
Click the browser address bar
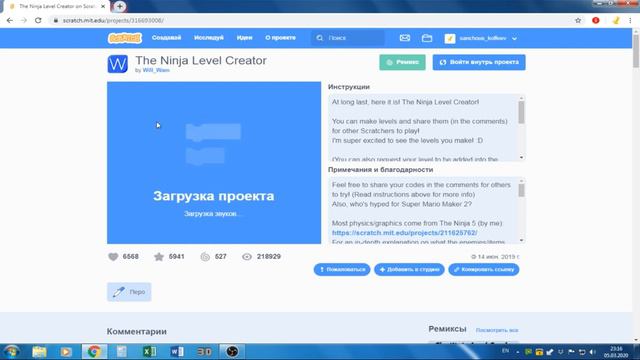[x=310, y=20]
